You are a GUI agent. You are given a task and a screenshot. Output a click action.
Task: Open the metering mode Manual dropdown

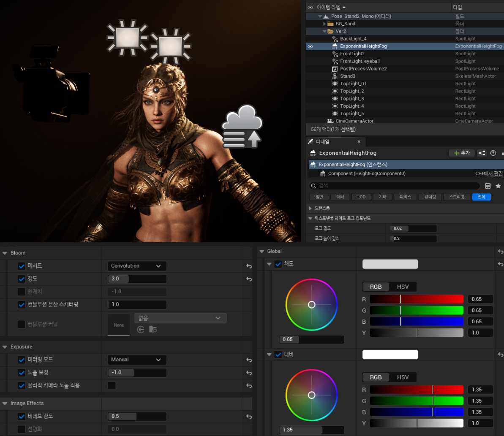137,360
